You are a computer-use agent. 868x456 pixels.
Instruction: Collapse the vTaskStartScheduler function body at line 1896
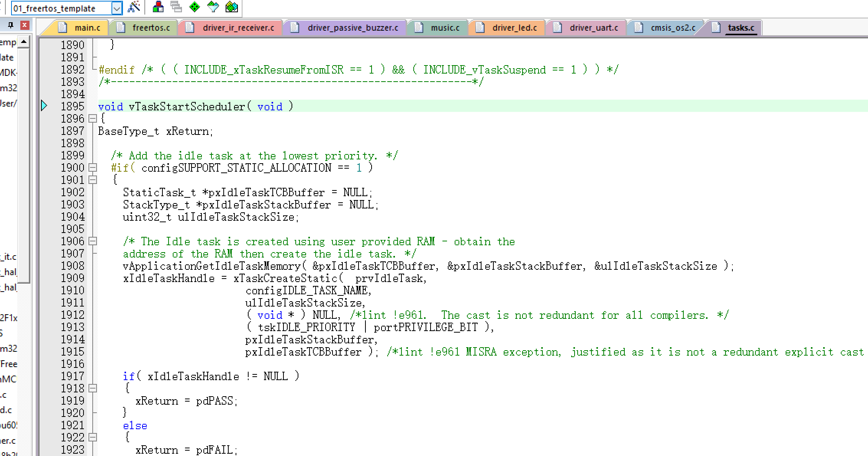click(x=92, y=119)
